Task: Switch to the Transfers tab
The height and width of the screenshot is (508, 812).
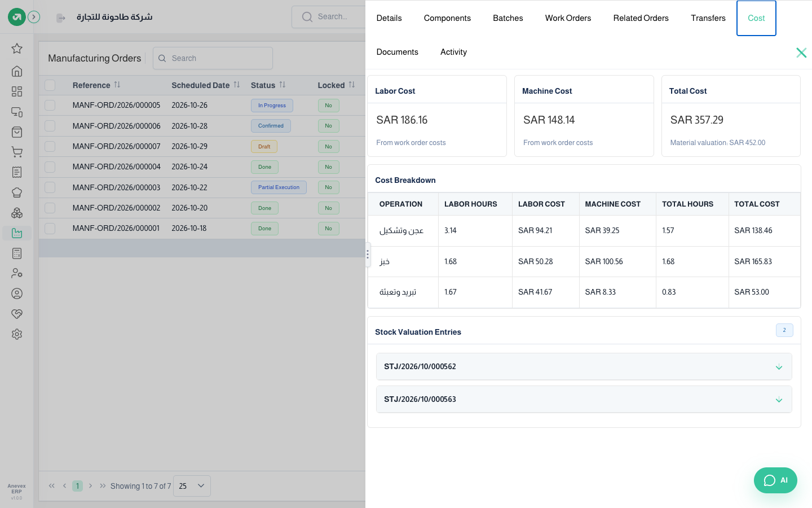Action: [x=708, y=18]
